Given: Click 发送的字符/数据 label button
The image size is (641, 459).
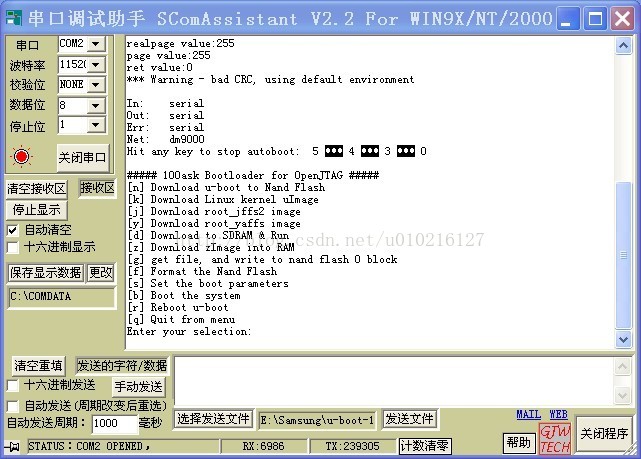Looking at the screenshot, I should 122,365.
